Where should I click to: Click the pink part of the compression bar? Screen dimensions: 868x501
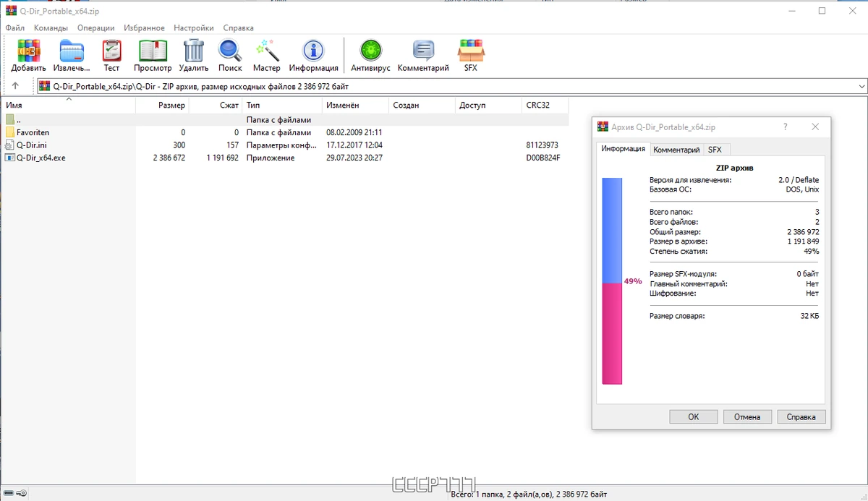pos(612,333)
